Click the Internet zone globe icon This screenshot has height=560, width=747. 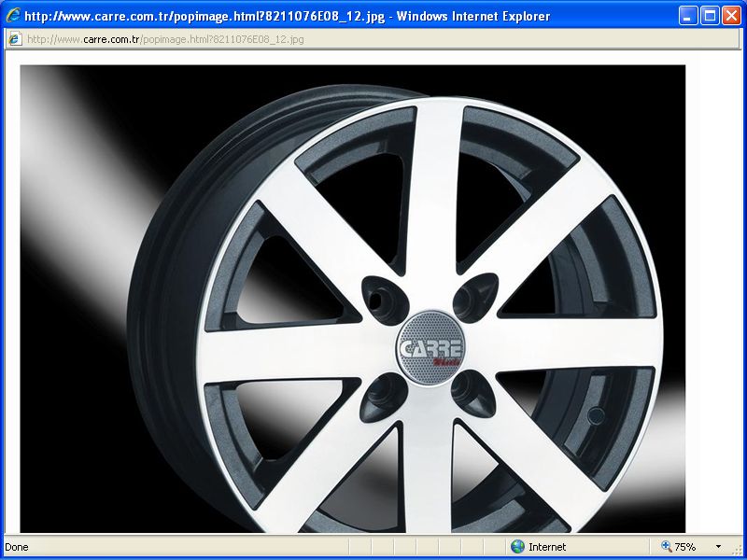[x=517, y=547]
